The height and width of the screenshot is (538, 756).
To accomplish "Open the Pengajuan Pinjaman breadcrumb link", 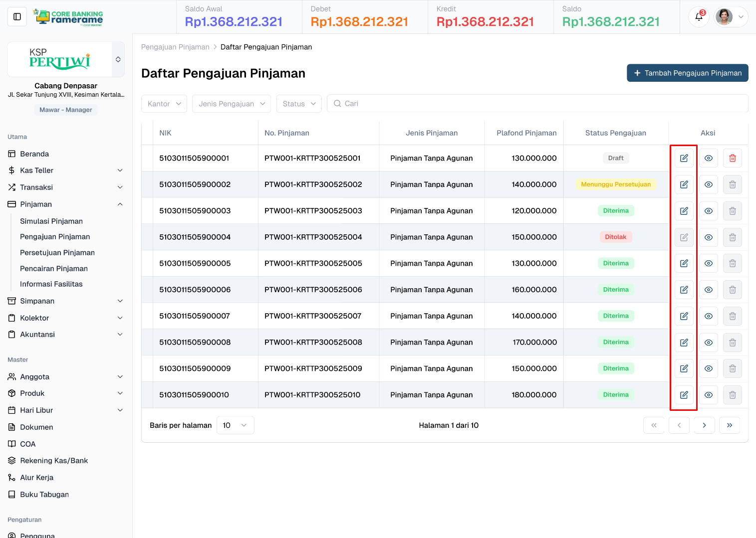I will [x=175, y=46].
